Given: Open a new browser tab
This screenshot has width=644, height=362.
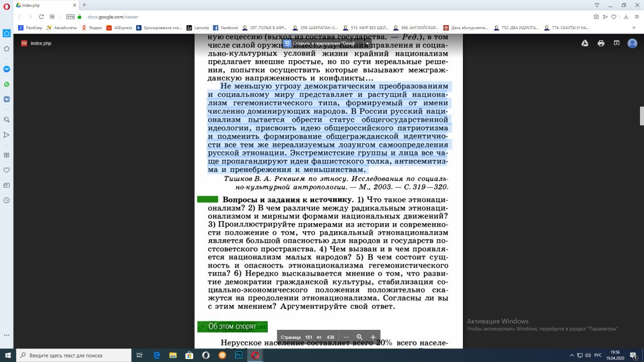Looking at the screenshot, I should click(84, 5).
